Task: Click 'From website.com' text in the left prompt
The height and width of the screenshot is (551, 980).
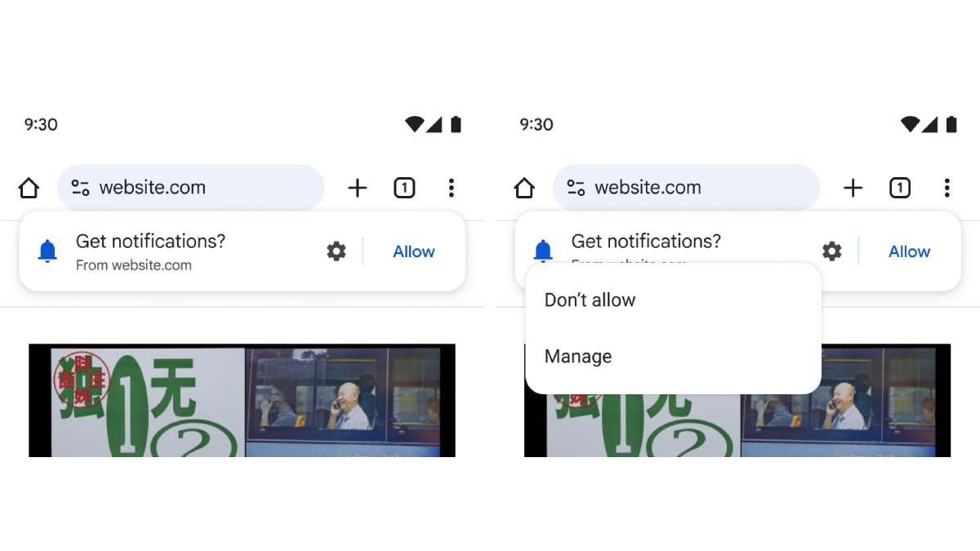Action: [x=134, y=265]
